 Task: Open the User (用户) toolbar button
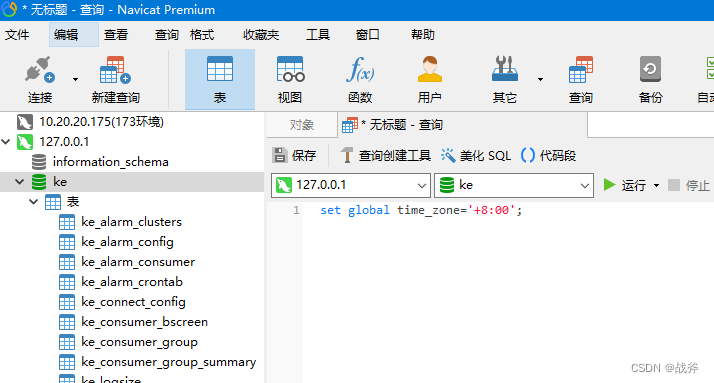pyautogui.click(x=429, y=79)
